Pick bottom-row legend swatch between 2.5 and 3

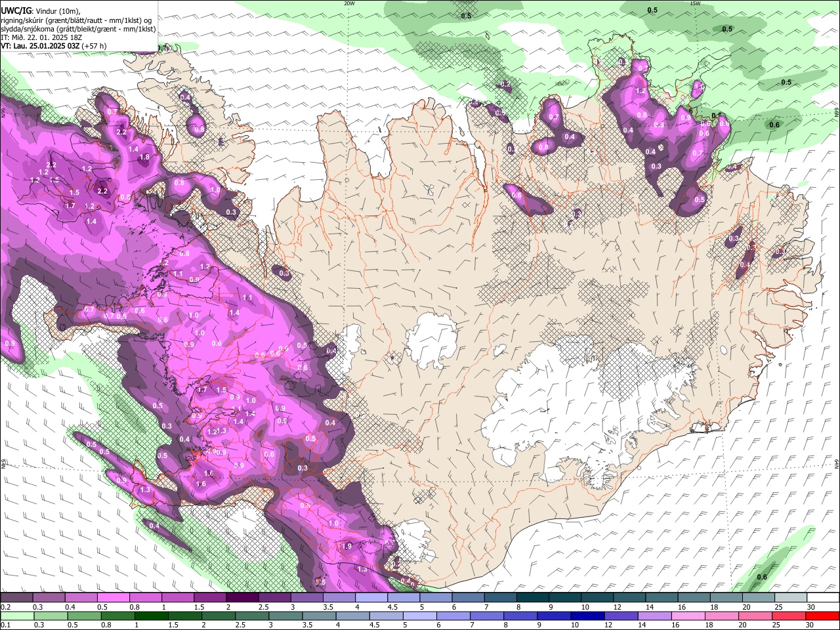[x=252, y=616]
